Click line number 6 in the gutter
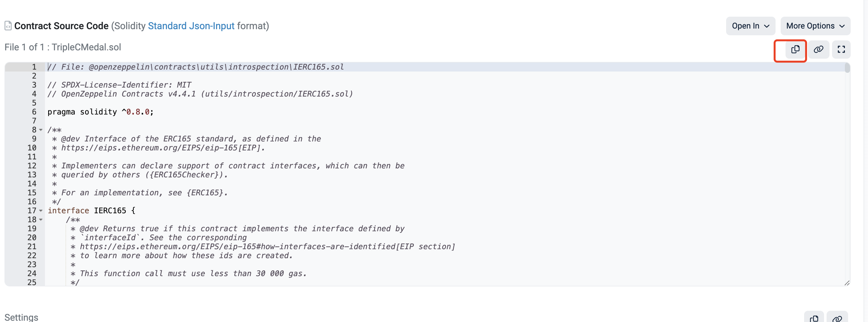The image size is (868, 322). [x=34, y=112]
